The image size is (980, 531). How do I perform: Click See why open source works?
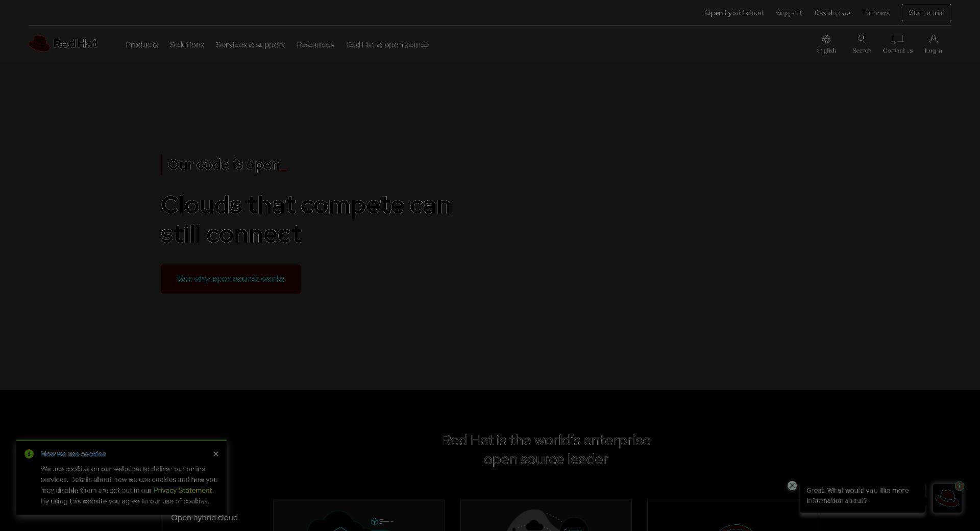tap(231, 279)
